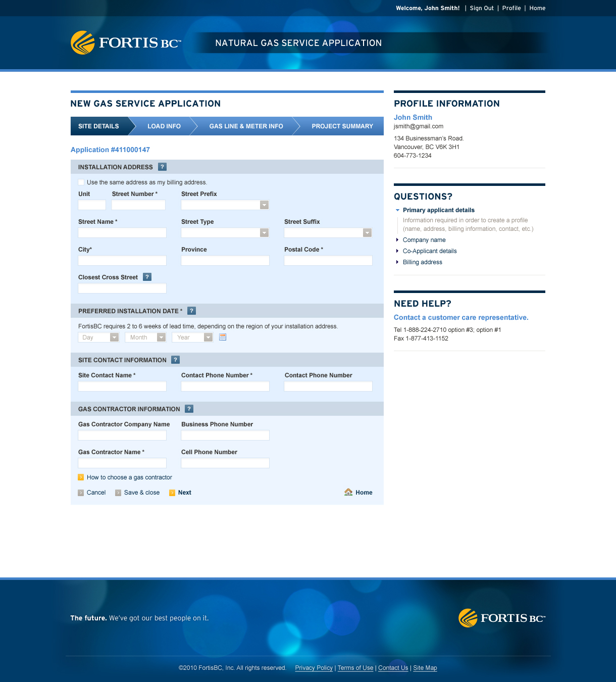This screenshot has width=616, height=682.
Task: Open help for Gas Contractor Information
Action: (189, 409)
